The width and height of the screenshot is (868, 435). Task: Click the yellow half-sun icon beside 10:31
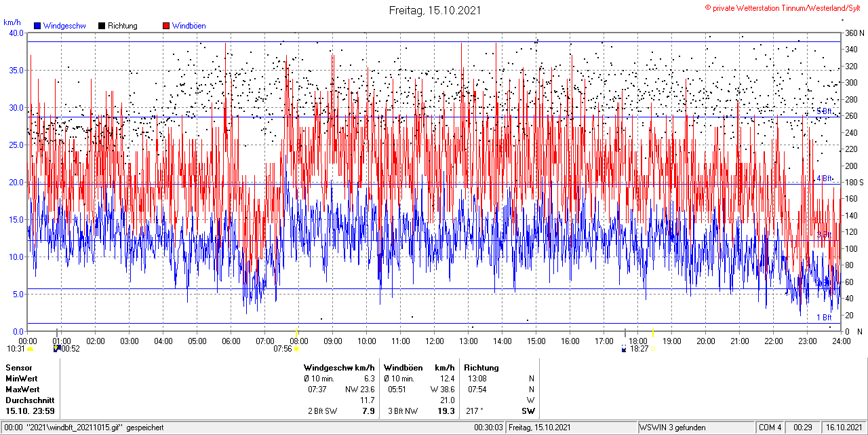[x=30, y=349]
